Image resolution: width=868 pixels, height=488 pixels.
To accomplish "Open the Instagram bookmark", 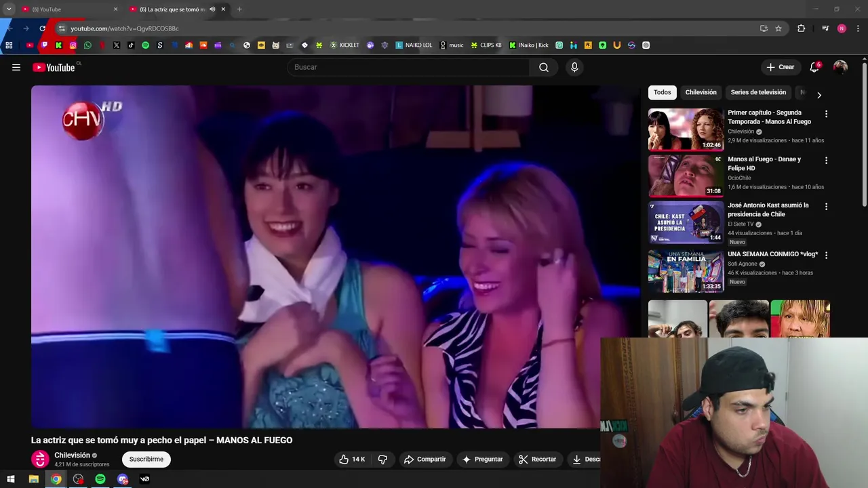I will pos(73,45).
